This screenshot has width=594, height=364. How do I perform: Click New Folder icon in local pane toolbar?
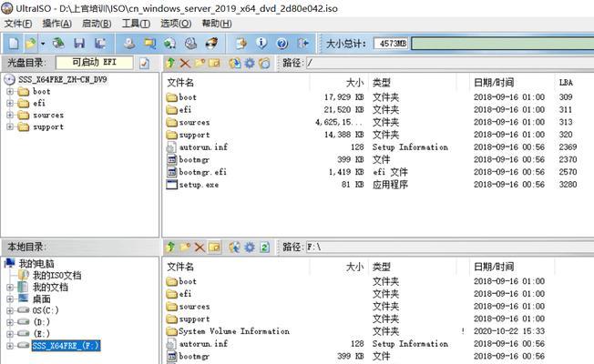[x=185, y=248]
